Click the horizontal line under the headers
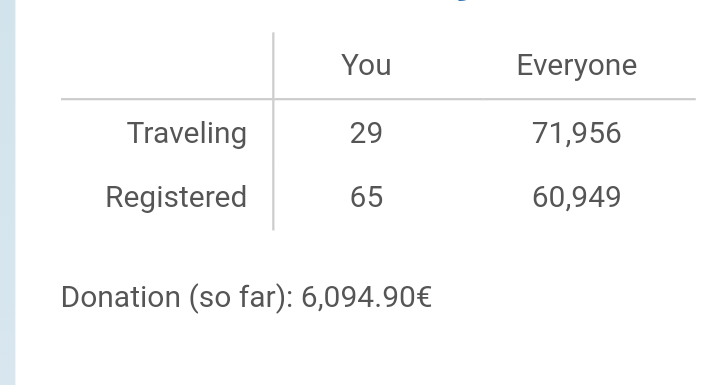 coord(378,98)
